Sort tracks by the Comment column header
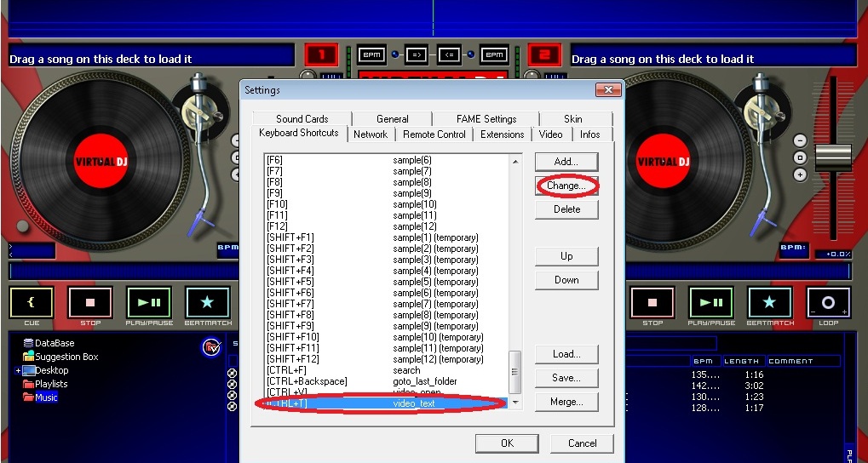Viewport: 868px width, 463px height. point(803,361)
